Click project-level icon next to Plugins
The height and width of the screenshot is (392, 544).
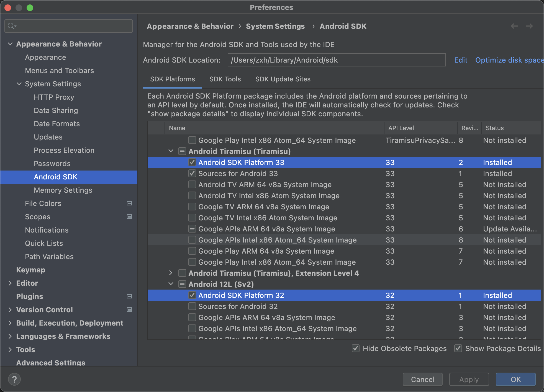(129, 296)
